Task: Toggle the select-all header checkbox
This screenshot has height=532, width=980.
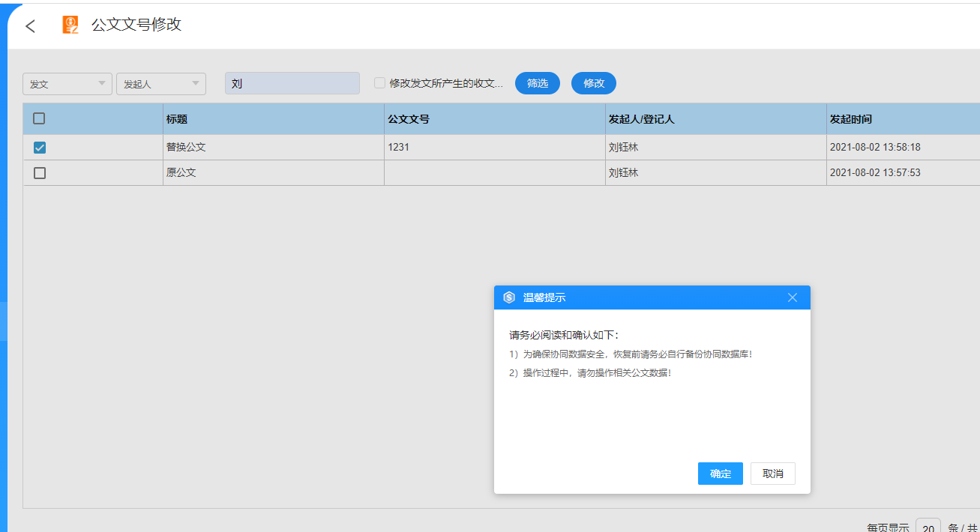Action: 40,118
